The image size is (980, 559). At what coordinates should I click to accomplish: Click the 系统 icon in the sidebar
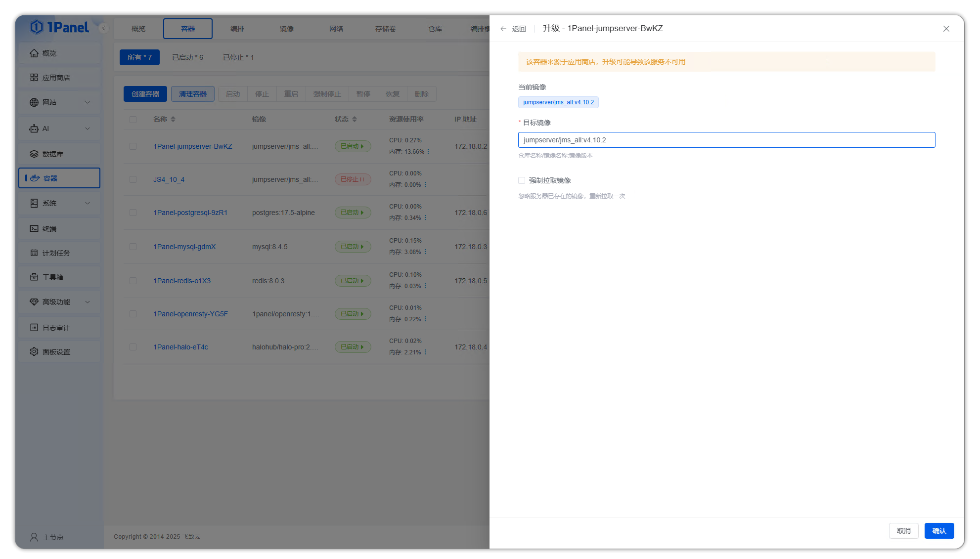point(34,203)
